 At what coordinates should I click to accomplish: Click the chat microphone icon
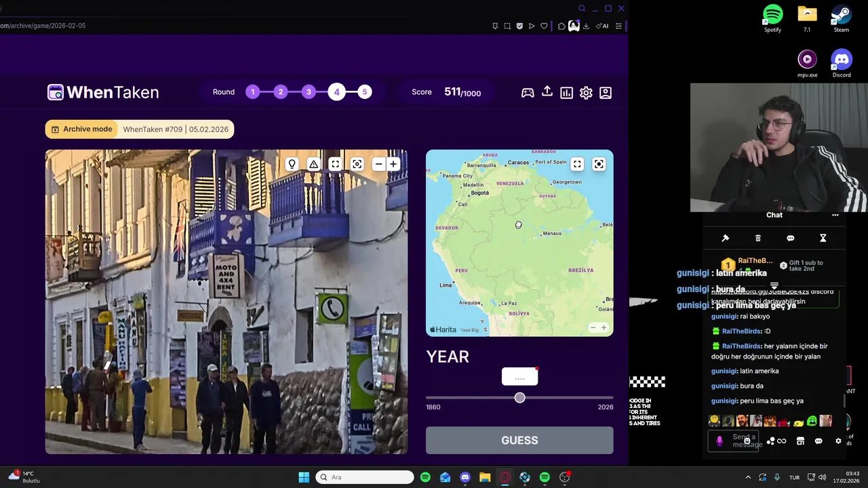719,441
